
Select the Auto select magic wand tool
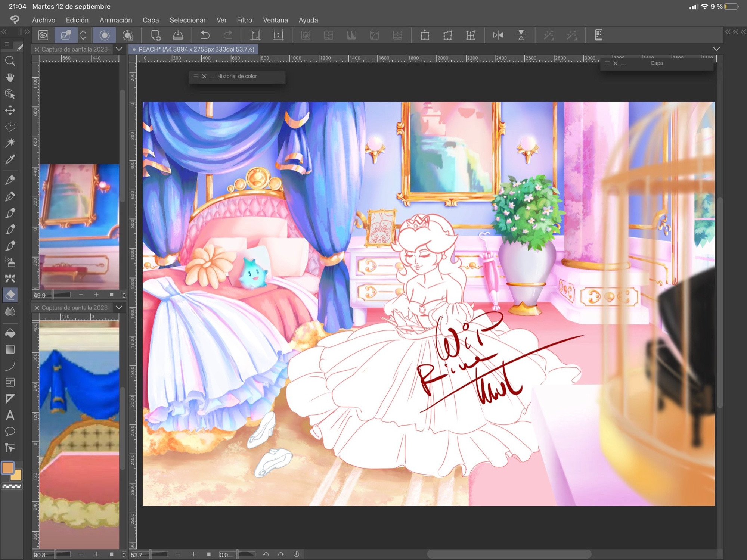click(x=10, y=143)
